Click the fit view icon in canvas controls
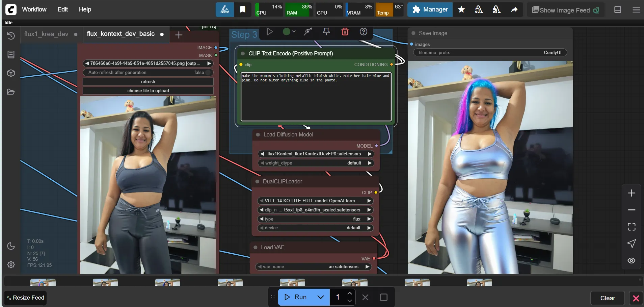The image size is (644, 307). pos(631,227)
